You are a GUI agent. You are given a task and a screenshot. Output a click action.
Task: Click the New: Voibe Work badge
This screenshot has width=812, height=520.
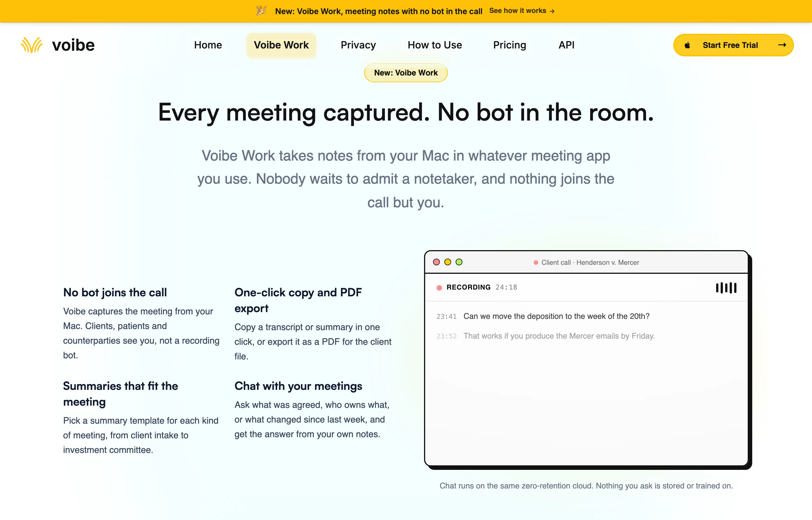pyautogui.click(x=405, y=73)
